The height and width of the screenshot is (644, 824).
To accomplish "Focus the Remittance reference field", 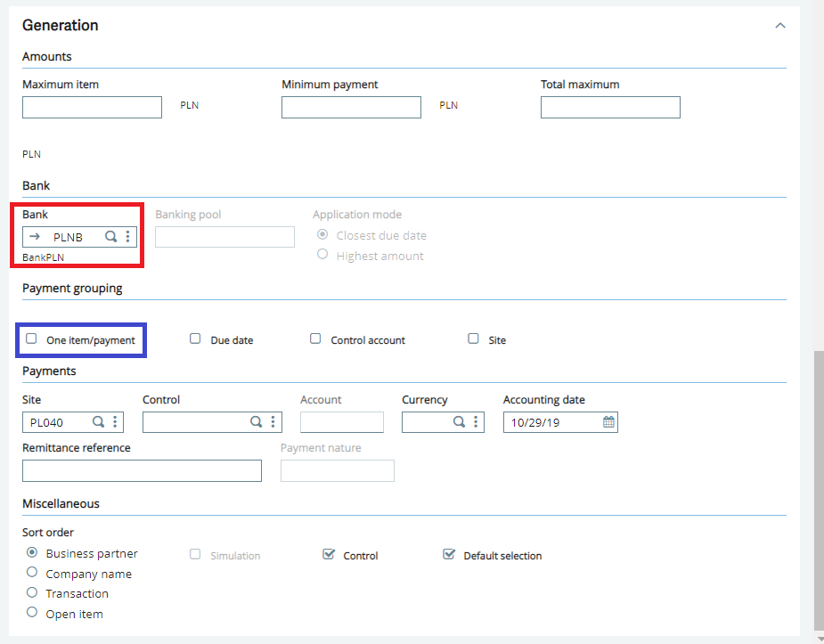I will [142, 470].
